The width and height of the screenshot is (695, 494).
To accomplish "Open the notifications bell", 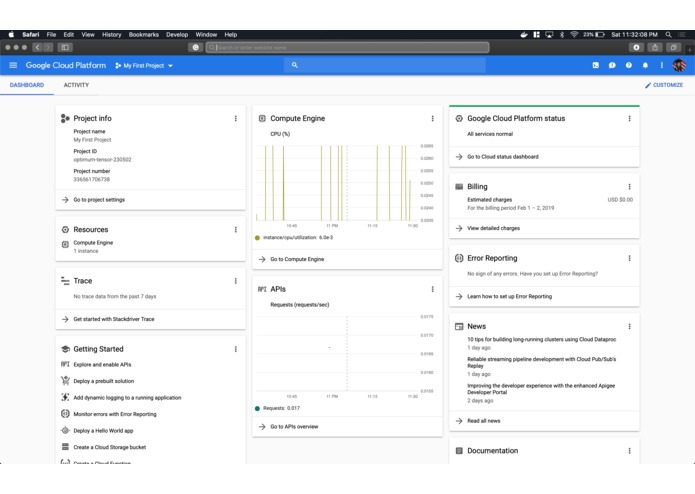I will (x=645, y=65).
